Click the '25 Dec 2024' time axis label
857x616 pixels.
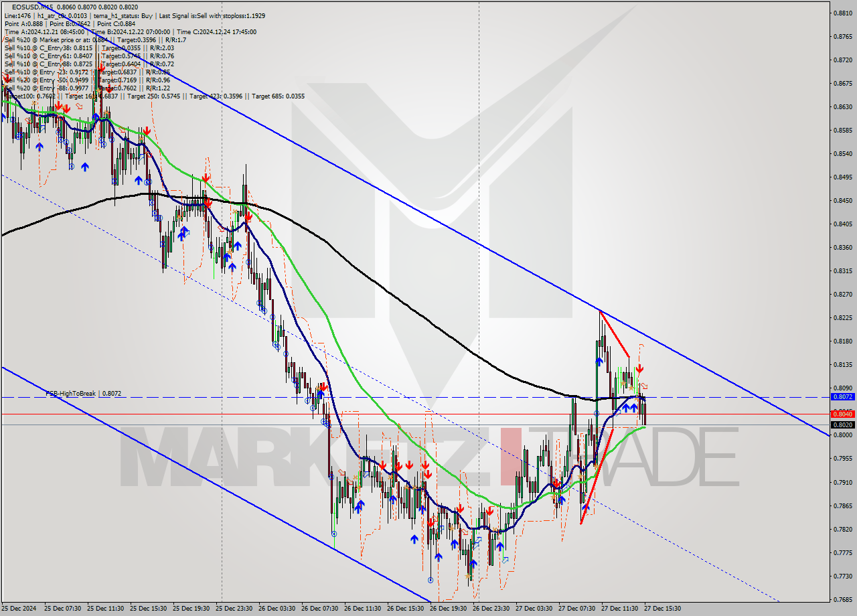point(20,609)
